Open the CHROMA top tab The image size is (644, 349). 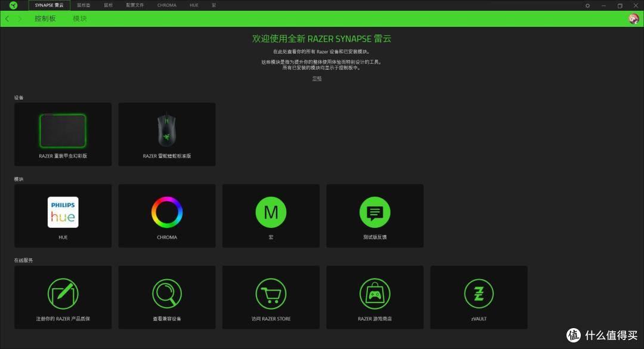(x=167, y=5)
